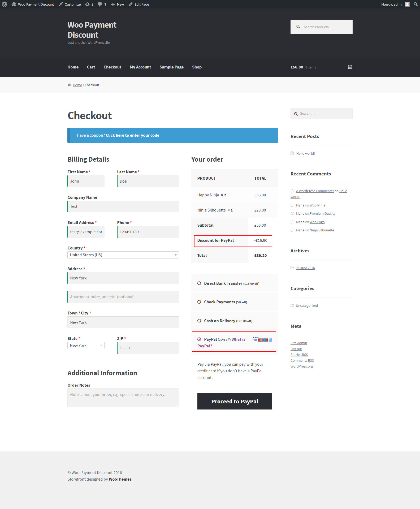Open Checkout in the navigation menu
The image size is (420, 509).
click(x=112, y=67)
